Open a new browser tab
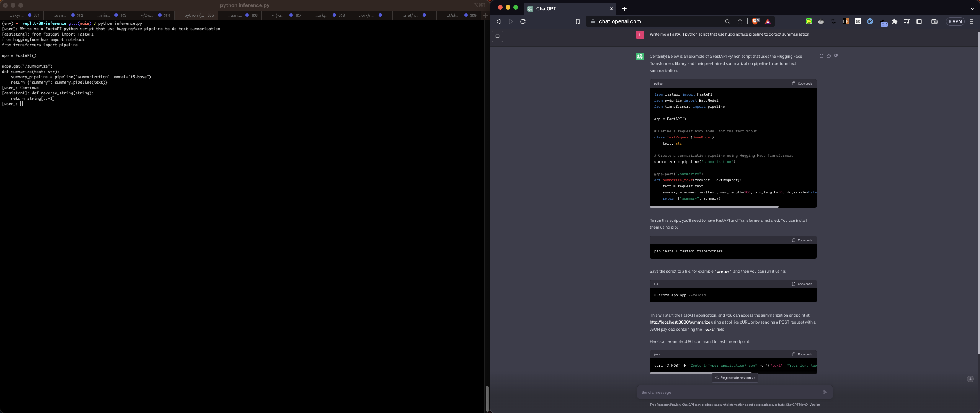Screen dimensions: 980x413 [x=624, y=8]
